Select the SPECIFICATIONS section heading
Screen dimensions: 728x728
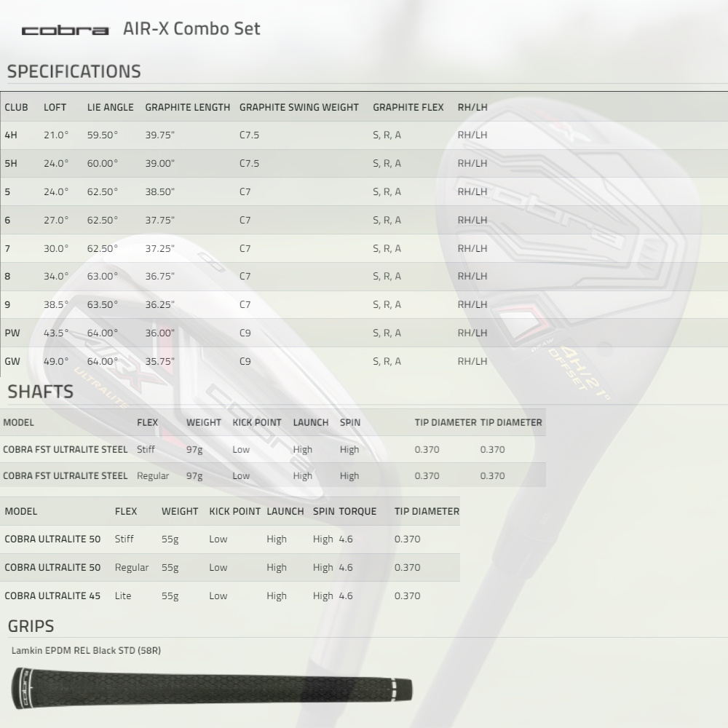tap(74, 71)
